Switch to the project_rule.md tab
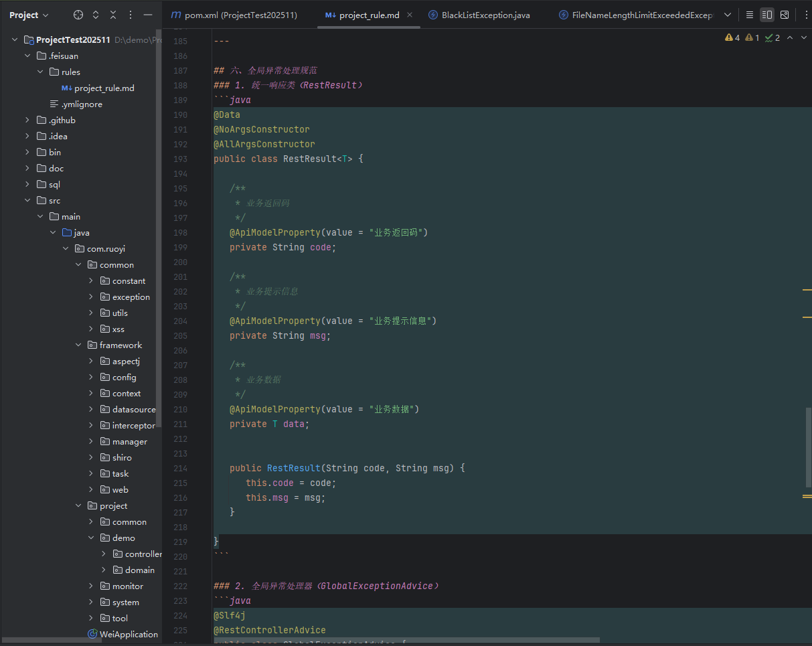 (369, 15)
